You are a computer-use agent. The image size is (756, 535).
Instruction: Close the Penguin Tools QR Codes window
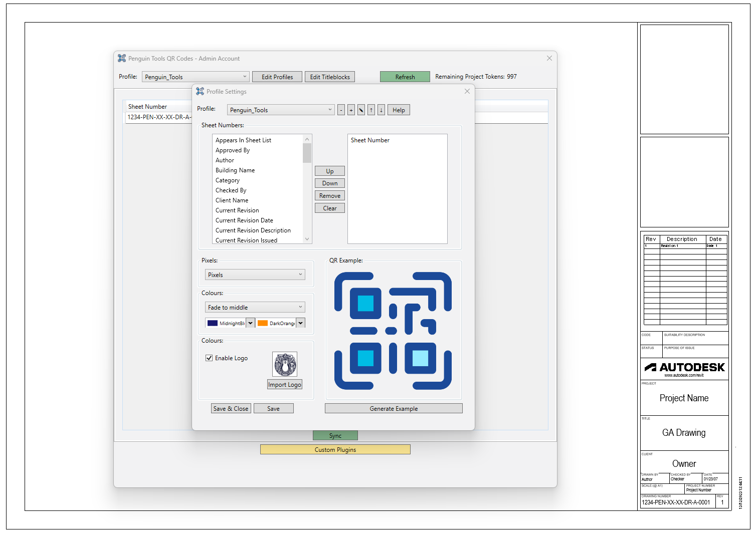(549, 58)
